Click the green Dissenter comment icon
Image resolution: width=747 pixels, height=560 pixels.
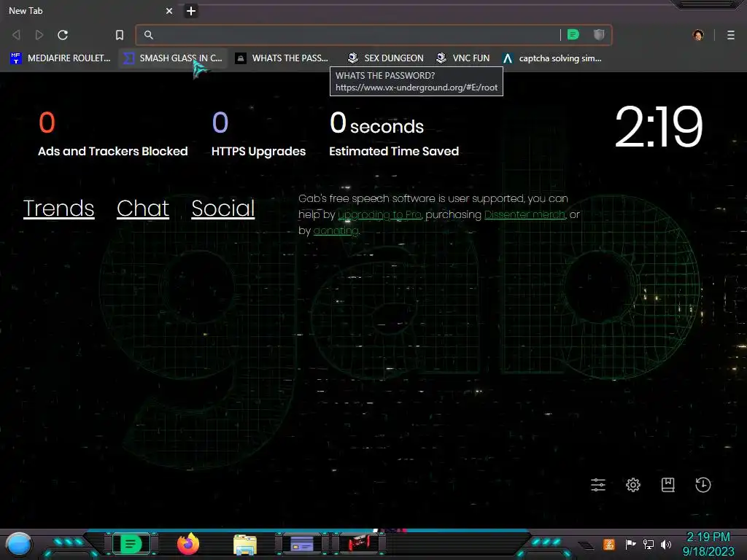click(573, 34)
